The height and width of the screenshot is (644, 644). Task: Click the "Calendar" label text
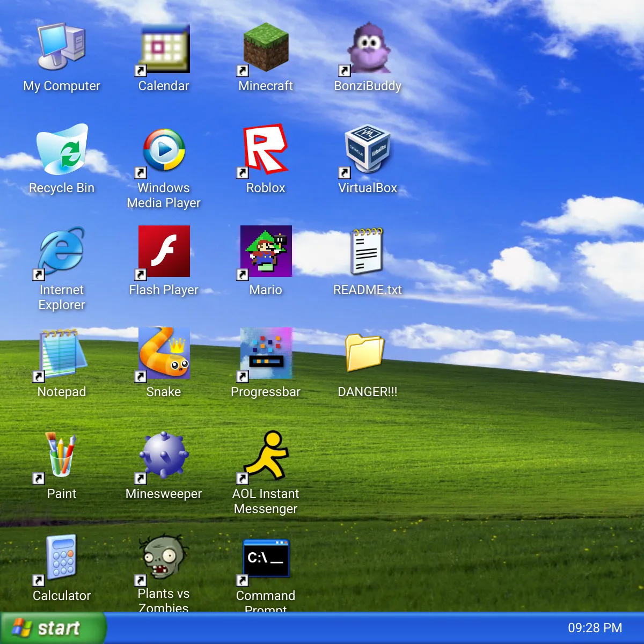[164, 86]
